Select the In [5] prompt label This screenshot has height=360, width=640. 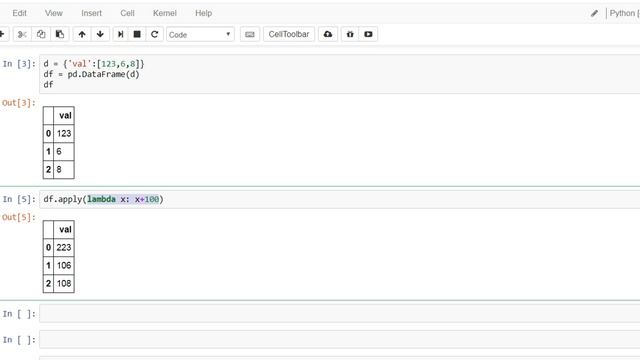pyautogui.click(x=19, y=199)
